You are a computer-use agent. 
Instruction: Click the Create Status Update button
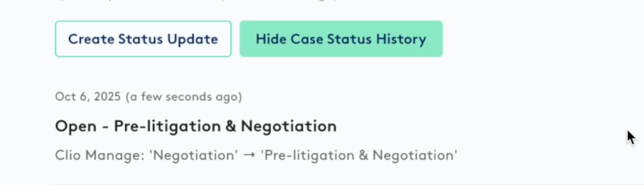point(143,39)
